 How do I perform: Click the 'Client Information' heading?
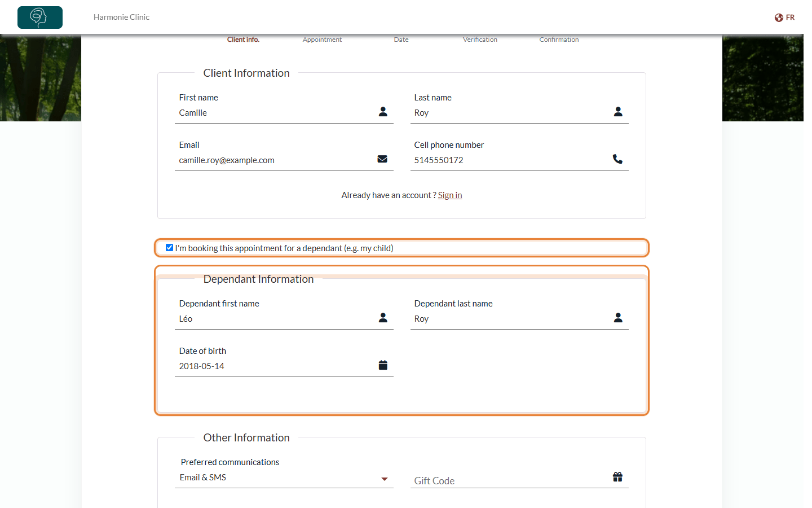coord(246,73)
